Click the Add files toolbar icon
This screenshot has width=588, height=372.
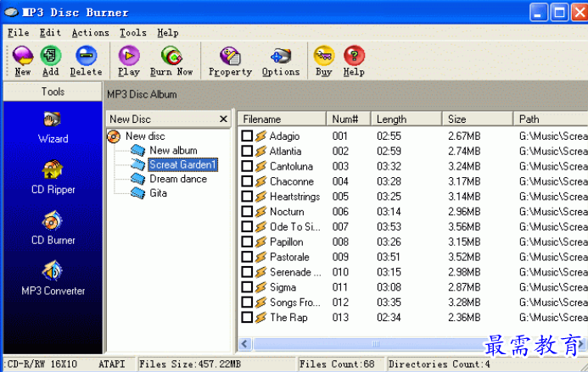(x=51, y=55)
